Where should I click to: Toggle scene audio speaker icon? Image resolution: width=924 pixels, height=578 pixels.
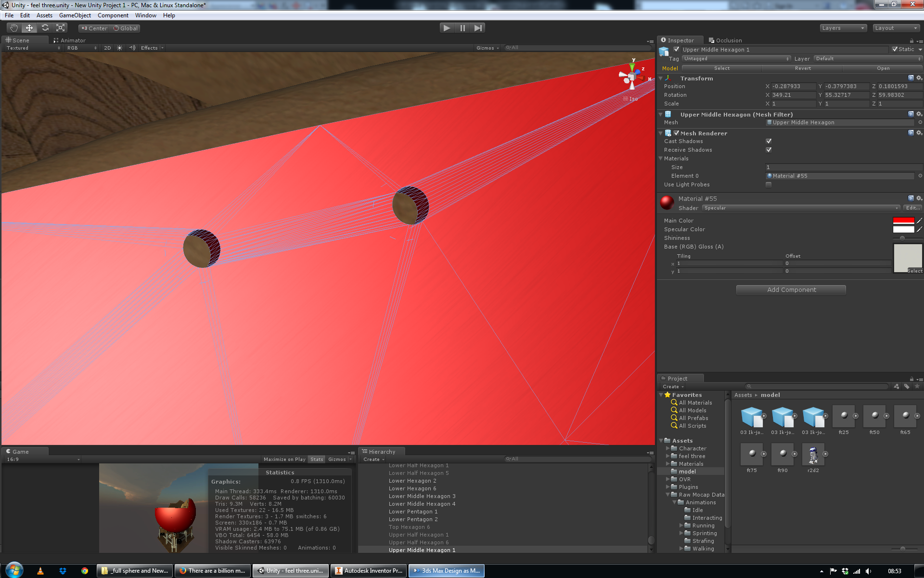(132, 48)
